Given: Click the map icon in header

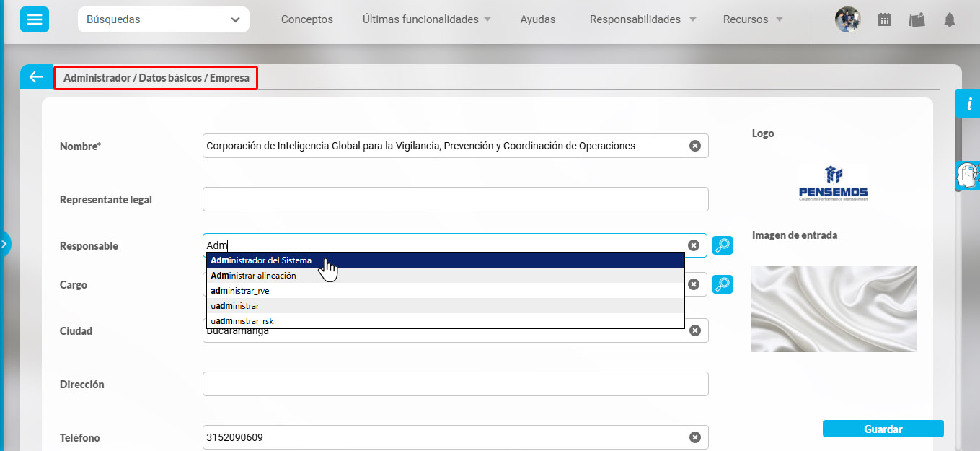Looking at the screenshot, I should click(917, 20).
